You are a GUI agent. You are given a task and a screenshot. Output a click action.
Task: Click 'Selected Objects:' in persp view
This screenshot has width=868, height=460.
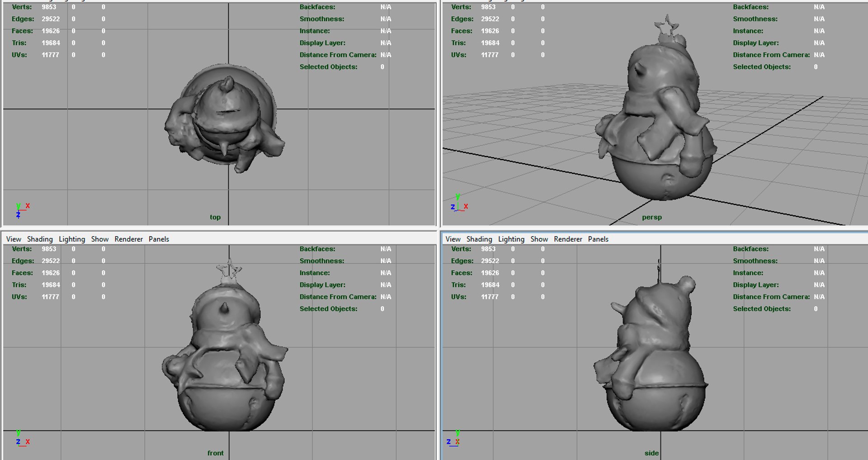pyautogui.click(x=762, y=66)
